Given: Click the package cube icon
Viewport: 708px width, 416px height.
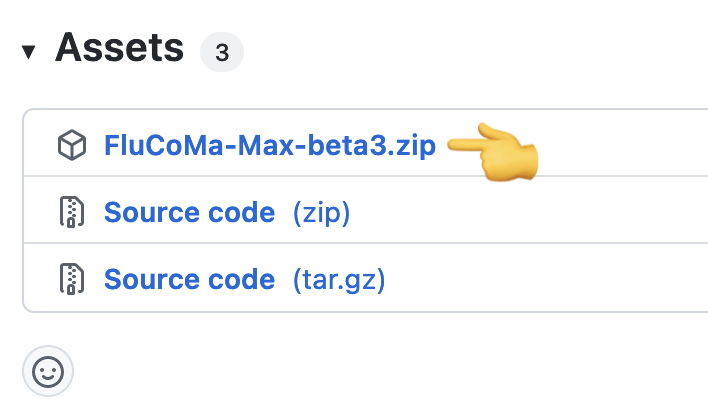Looking at the screenshot, I should [x=72, y=145].
